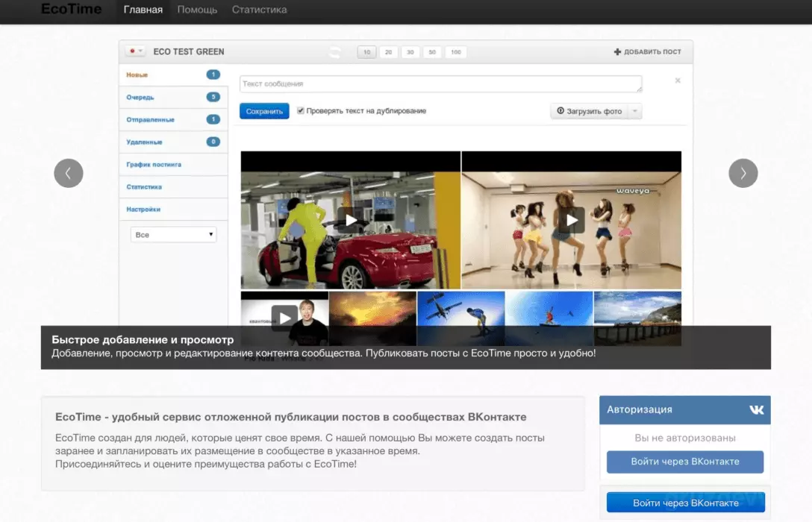Click the refresh icon beside ECO TEST GREEN
Viewport: 812px width, 522px height.
(x=336, y=51)
